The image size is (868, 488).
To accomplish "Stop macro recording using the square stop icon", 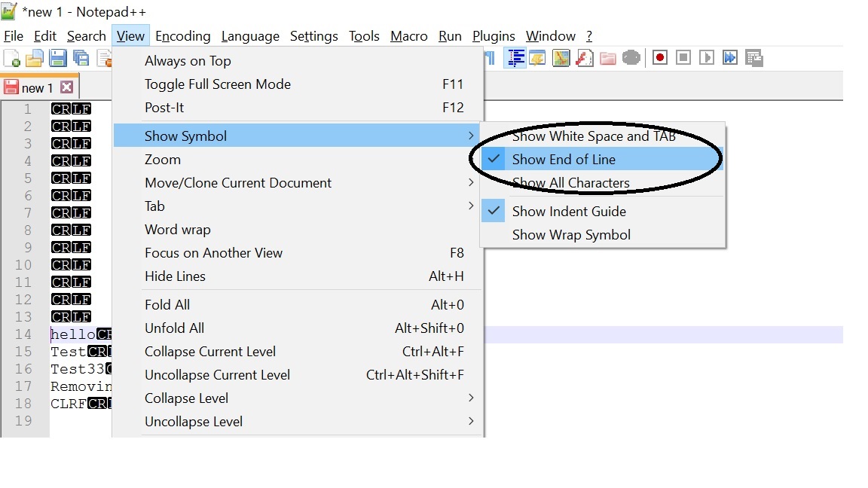I will click(683, 57).
